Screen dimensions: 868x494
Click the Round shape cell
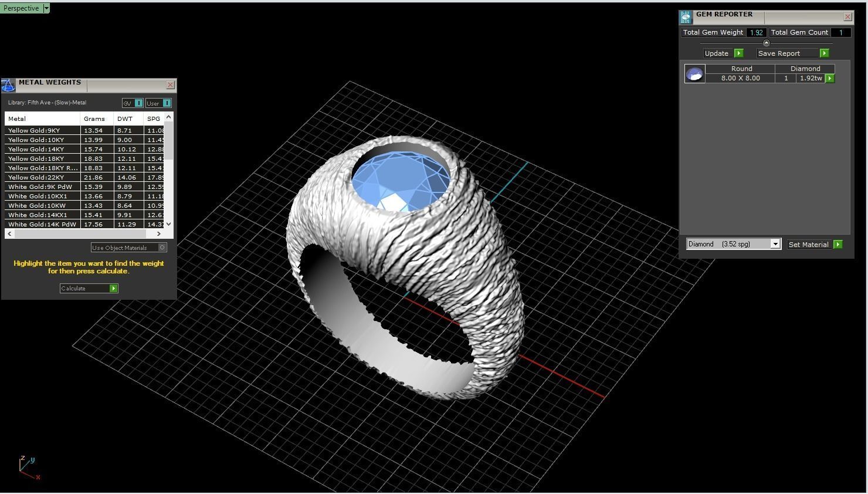tap(741, 69)
